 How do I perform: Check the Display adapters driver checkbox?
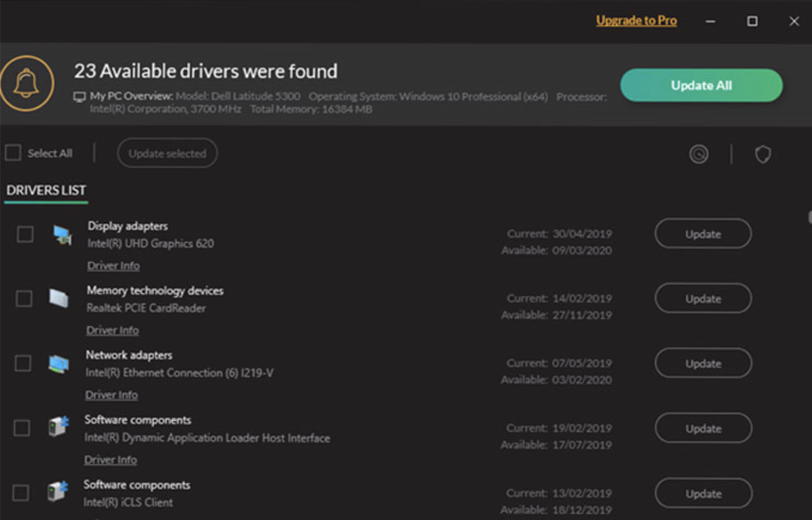[x=24, y=234]
